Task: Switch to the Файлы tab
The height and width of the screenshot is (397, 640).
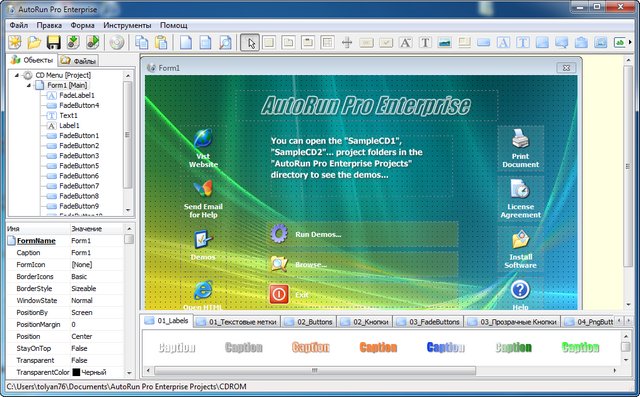Action: coord(78,61)
